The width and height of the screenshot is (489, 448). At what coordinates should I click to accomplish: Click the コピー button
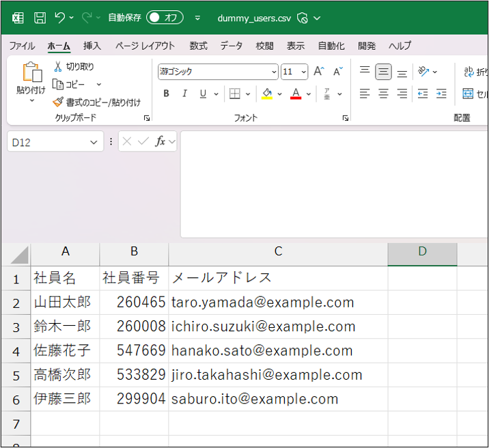pyautogui.click(x=68, y=84)
